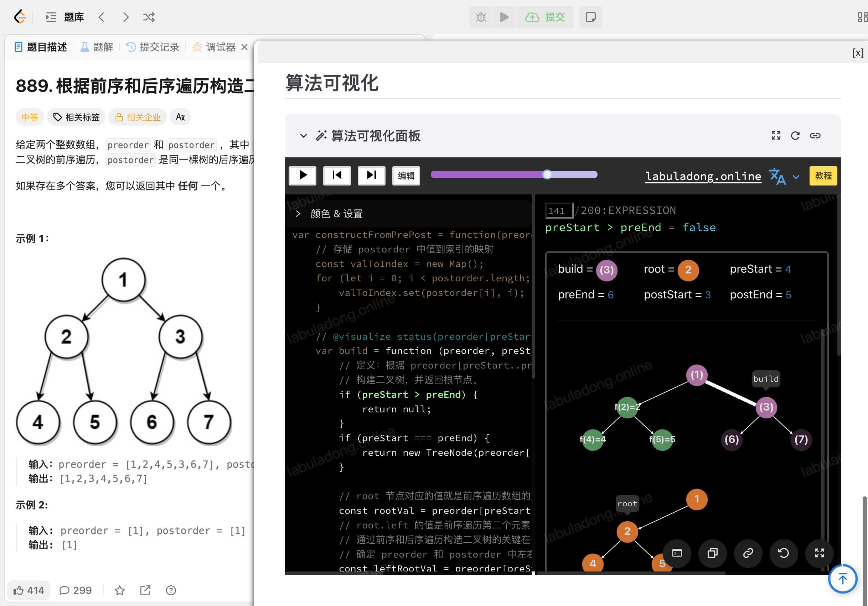Viewport: 868px width, 606px height.
Task: Step forward to next visualization frame
Action: tap(371, 175)
